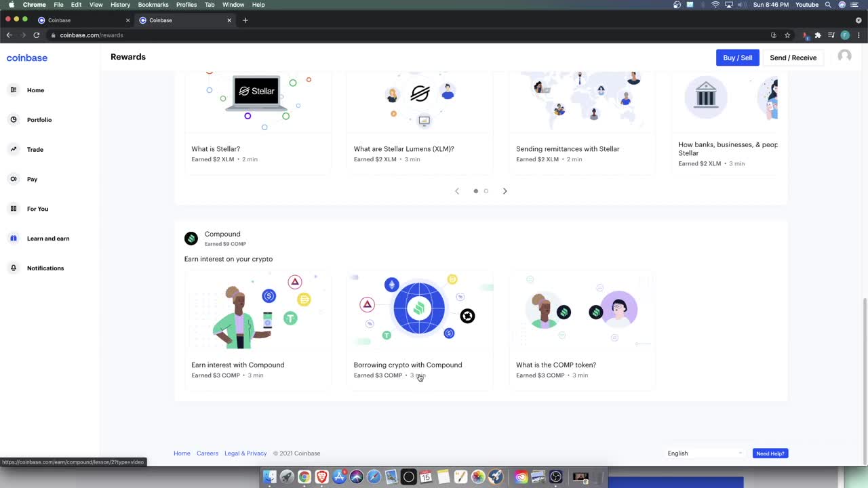The width and height of the screenshot is (868, 488).
Task: Reload the page in Chrome
Action: [x=36, y=35]
